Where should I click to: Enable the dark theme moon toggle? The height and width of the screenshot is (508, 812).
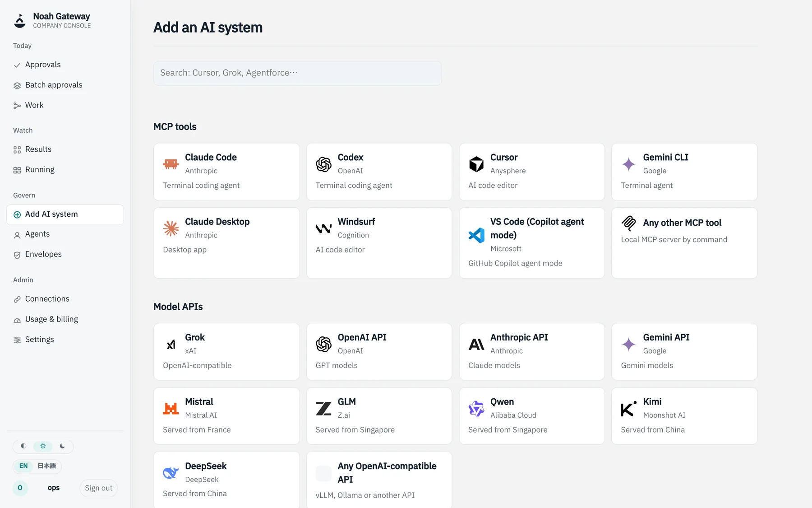[x=62, y=446]
